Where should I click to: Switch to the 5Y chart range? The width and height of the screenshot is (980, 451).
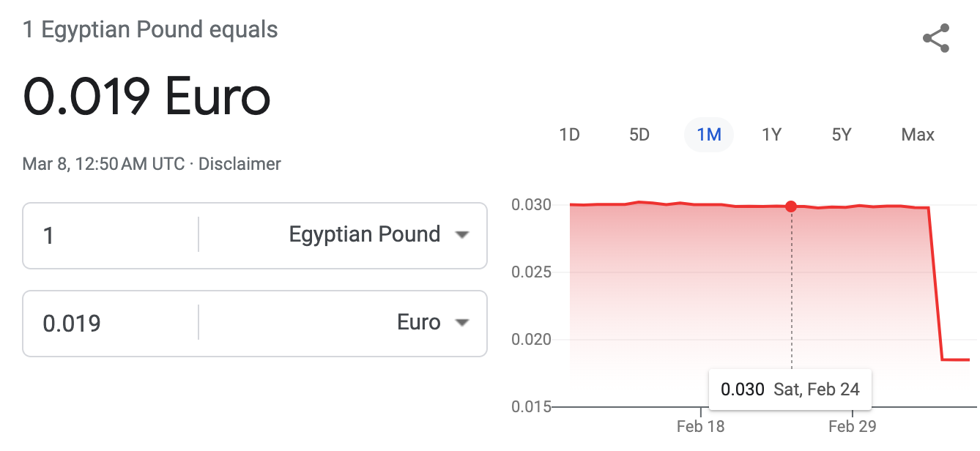[x=842, y=135]
